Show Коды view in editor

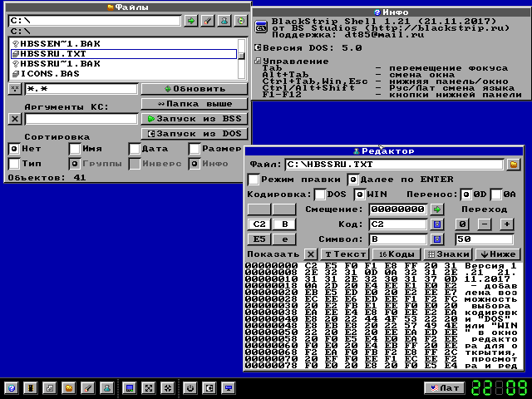(x=397, y=254)
